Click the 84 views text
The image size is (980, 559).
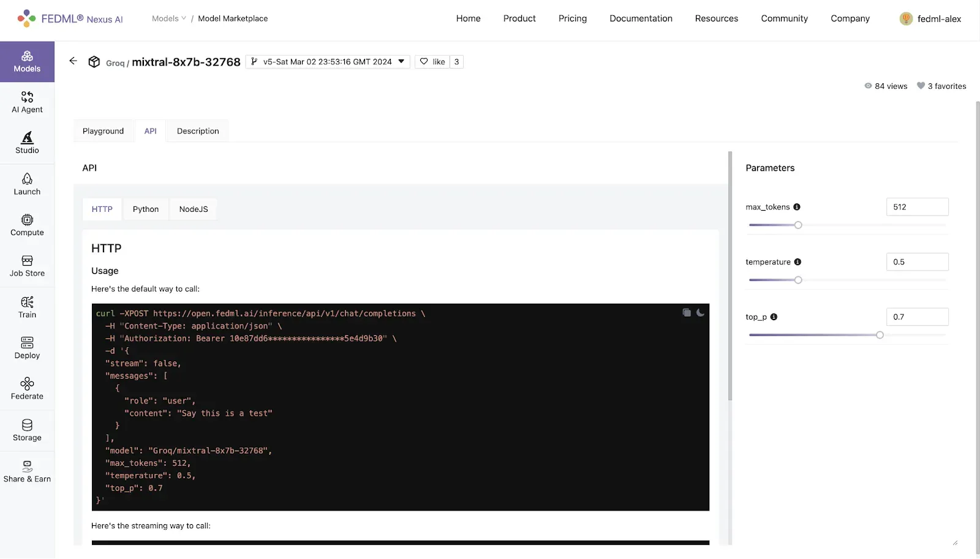pos(891,86)
